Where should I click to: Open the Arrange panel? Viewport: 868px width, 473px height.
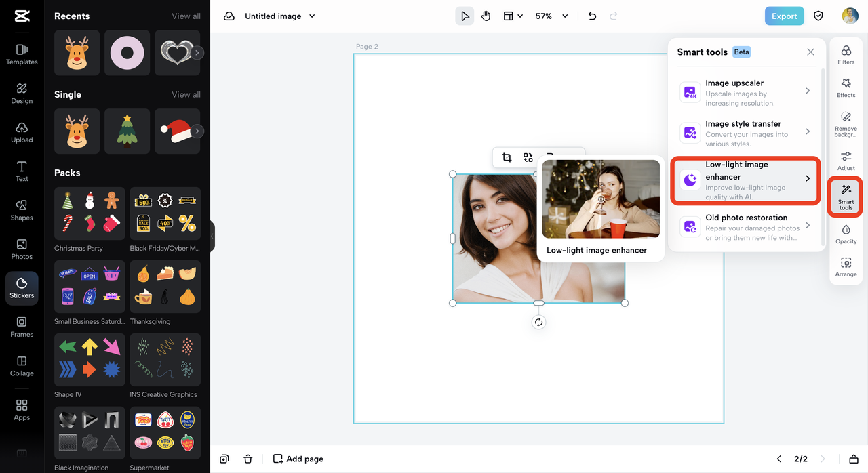pyautogui.click(x=846, y=268)
